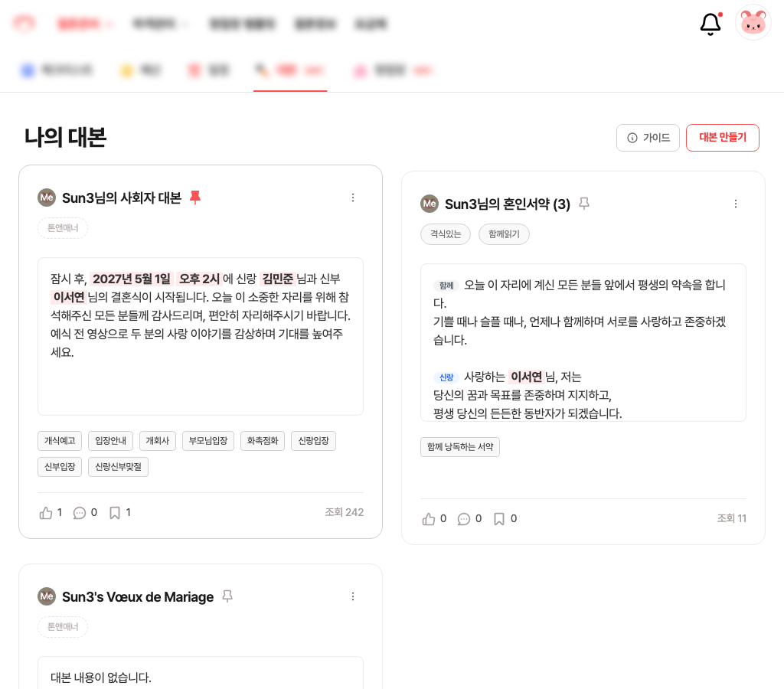Screen dimensions: 784x689
Task: Click the 대본 내용이 없습니다. empty message
Action: coord(100,678)
